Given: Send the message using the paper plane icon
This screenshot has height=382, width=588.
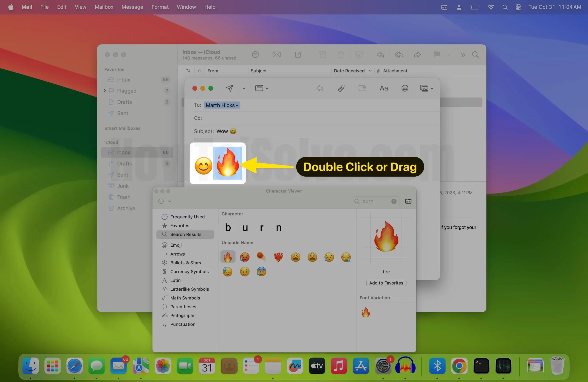Looking at the screenshot, I should (230, 88).
